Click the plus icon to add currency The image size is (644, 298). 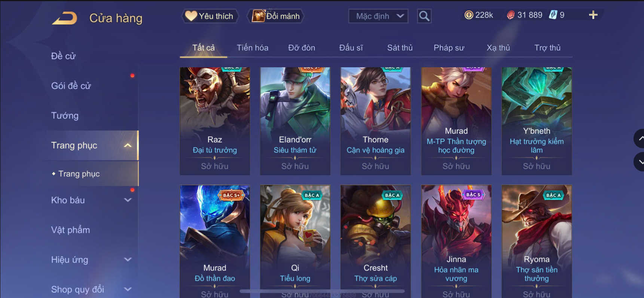pos(593,15)
